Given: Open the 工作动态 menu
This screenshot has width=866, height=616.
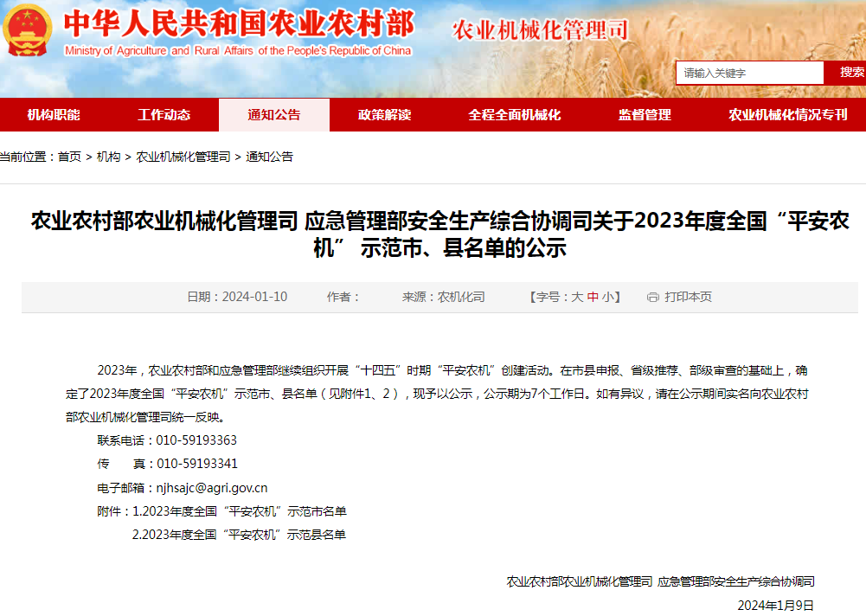Looking at the screenshot, I should point(164,115).
